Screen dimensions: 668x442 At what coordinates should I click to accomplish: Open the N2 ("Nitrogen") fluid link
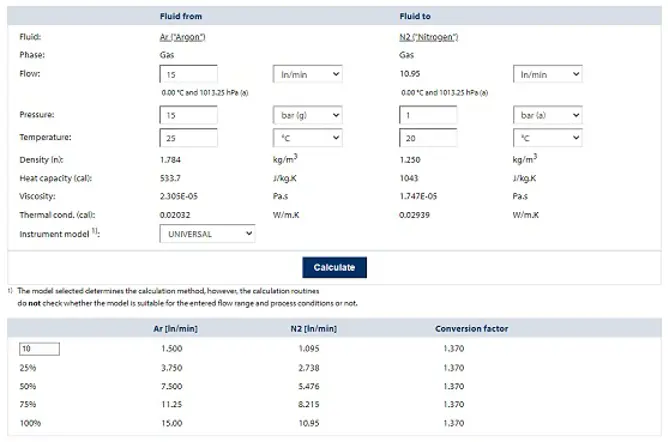[428, 37]
